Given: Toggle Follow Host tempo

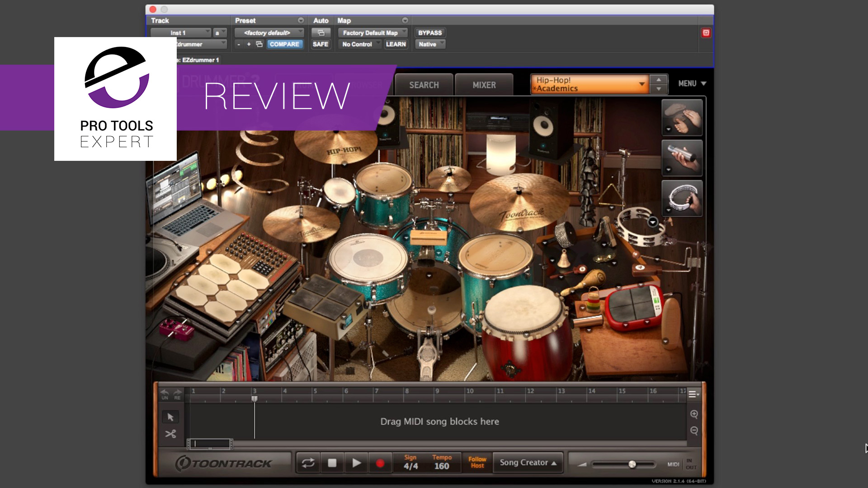Looking at the screenshot, I should [477, 462].
